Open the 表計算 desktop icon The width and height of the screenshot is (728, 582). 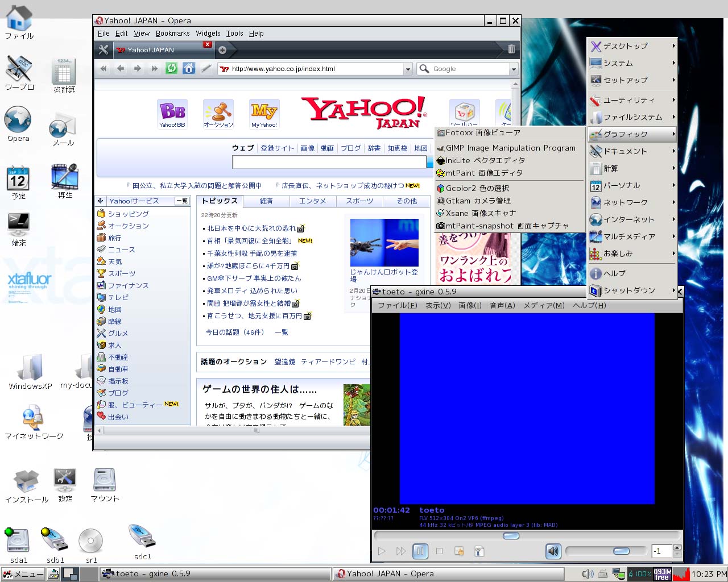[x=64, y=75]
